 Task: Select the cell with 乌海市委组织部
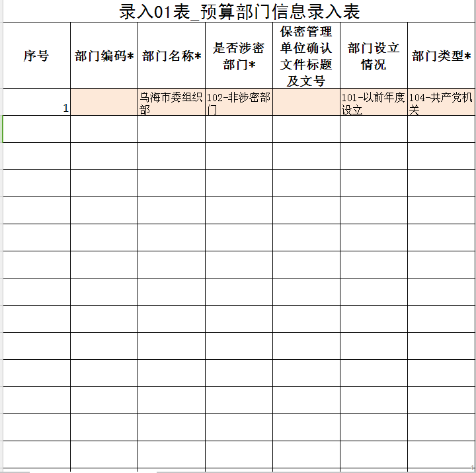171,102
